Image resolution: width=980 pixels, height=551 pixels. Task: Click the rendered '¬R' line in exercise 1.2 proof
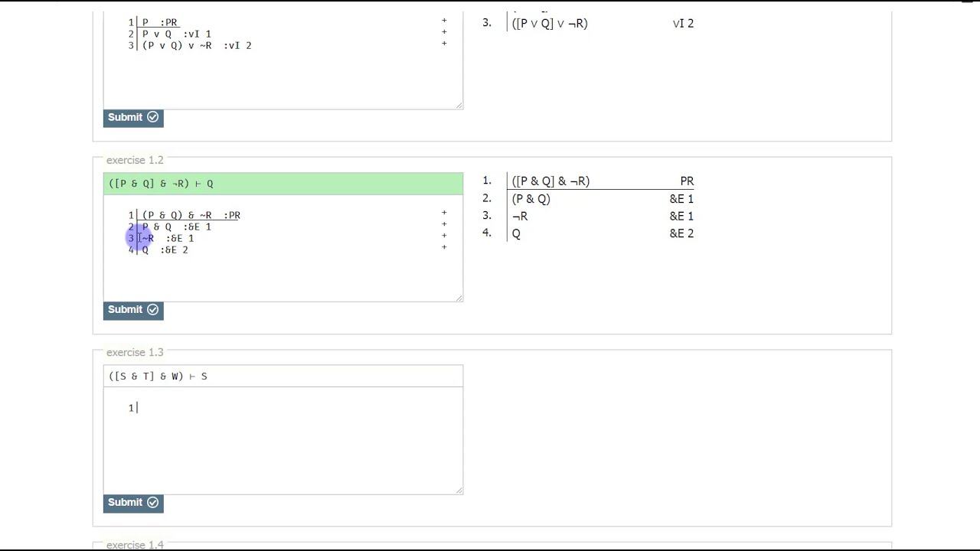(x=520, y=217)
